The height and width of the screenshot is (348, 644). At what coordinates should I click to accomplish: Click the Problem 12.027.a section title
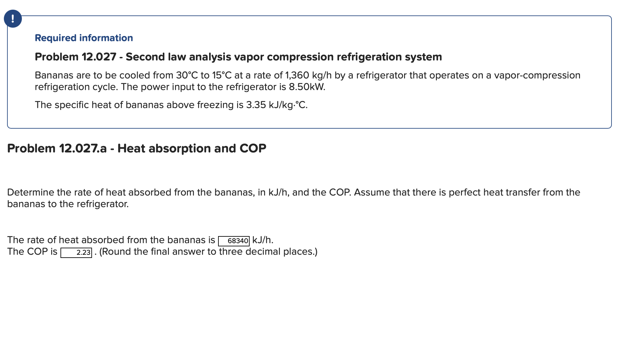(x=136, y=148)
